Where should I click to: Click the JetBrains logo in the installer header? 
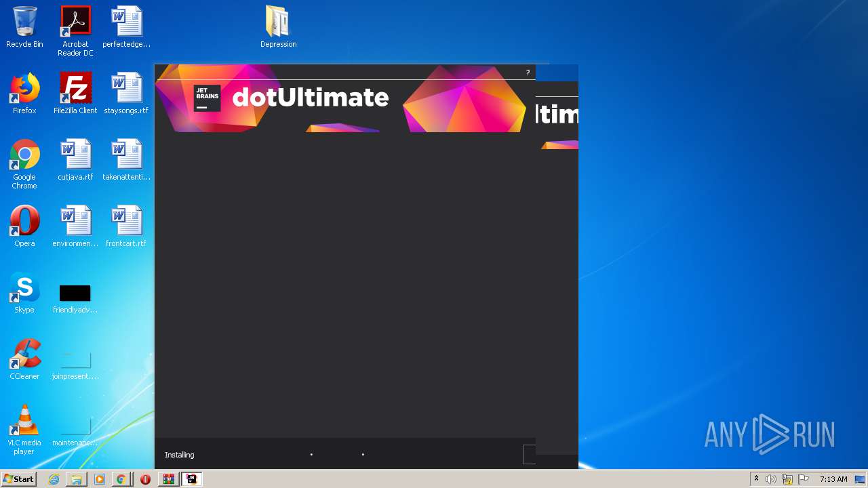[207, 98]
